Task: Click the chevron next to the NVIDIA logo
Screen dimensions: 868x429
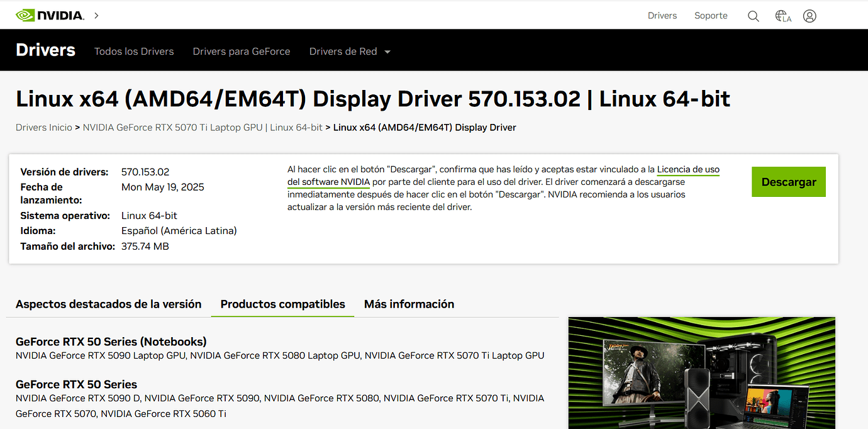Action: pyautogui.click(x=96, y=15)
